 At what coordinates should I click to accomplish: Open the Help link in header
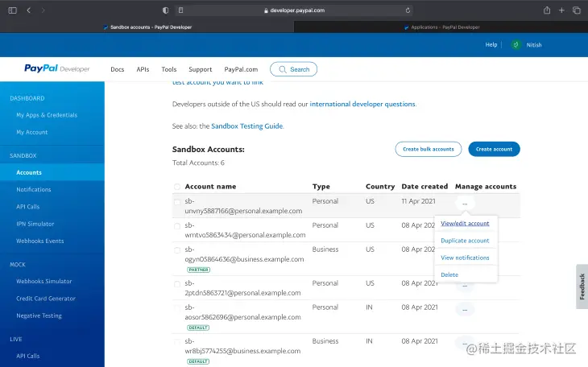[x=491, y=44]
